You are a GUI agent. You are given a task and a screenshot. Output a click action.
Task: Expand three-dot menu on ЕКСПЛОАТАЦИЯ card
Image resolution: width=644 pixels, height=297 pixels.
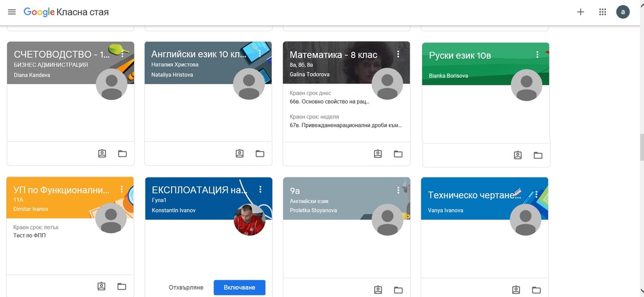pyautogui.click(x=261, y=190)
